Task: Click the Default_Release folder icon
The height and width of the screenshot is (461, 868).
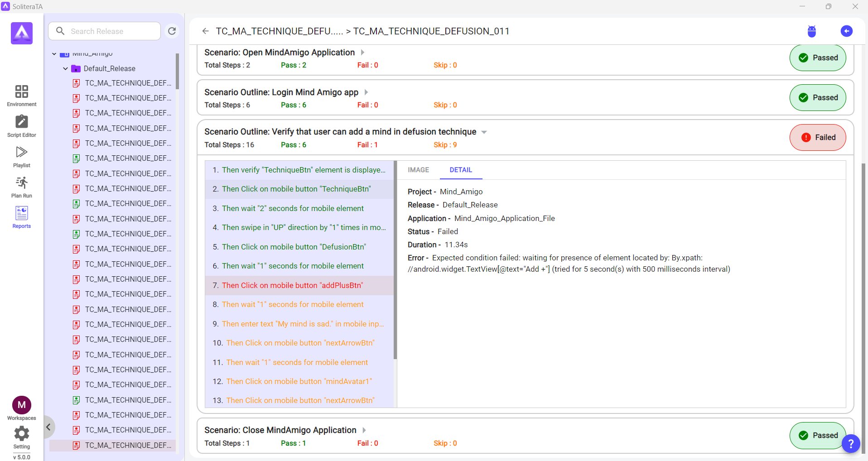Action: (76, 68)
